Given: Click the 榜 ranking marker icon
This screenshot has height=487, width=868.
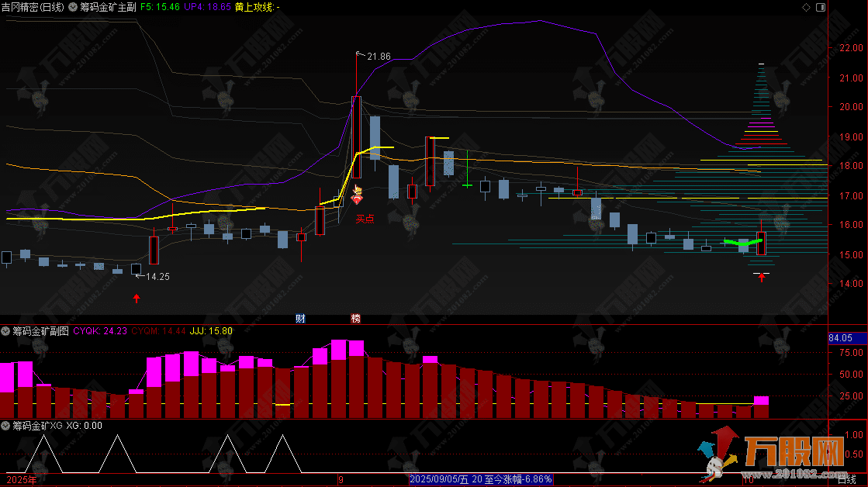Looking at the screenshot, I should (x=356, y=318).
